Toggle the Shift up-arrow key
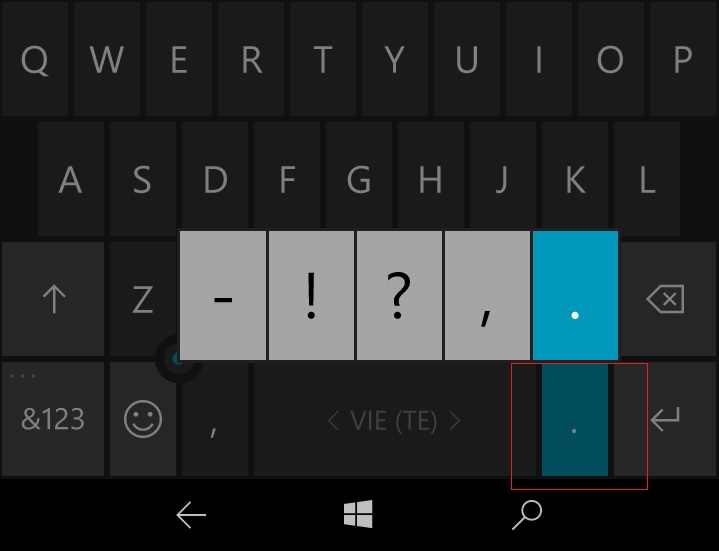Screen dimensions: 719x551 [53, 299]
